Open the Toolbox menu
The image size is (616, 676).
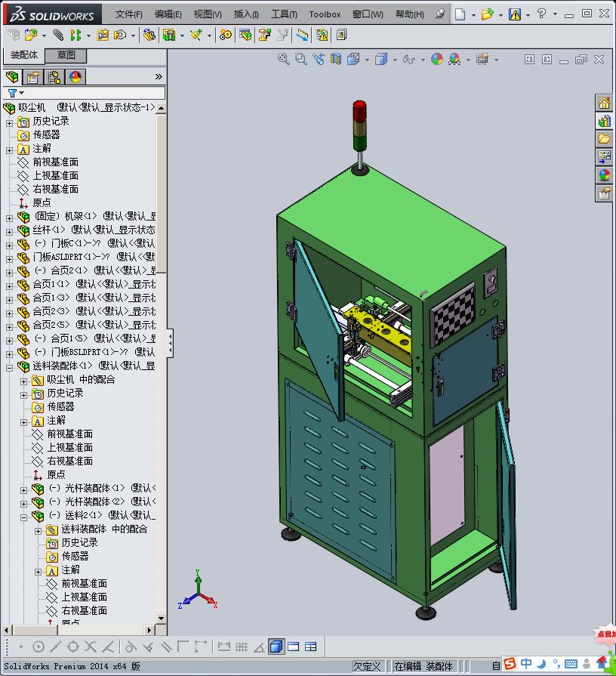click(x=325, y=14)
